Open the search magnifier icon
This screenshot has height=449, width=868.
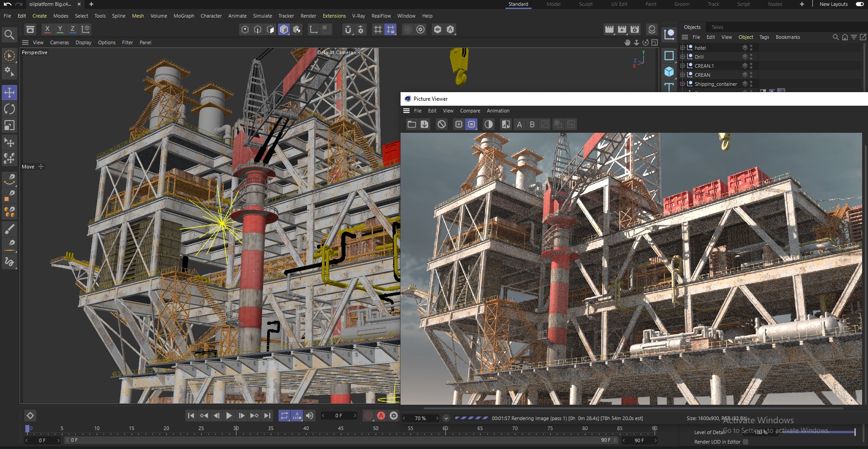click(9, 34)
